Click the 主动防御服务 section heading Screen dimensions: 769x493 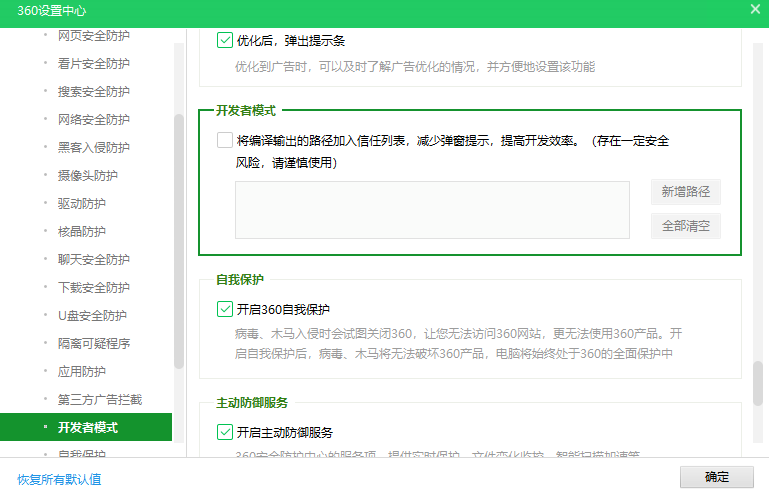(252, 403)
